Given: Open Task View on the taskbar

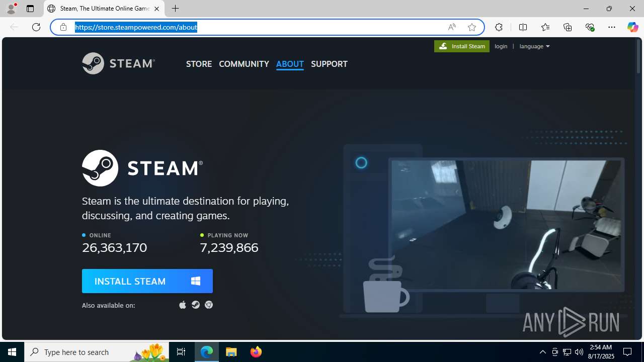Looking at the screenshot, I should point(181,352).
